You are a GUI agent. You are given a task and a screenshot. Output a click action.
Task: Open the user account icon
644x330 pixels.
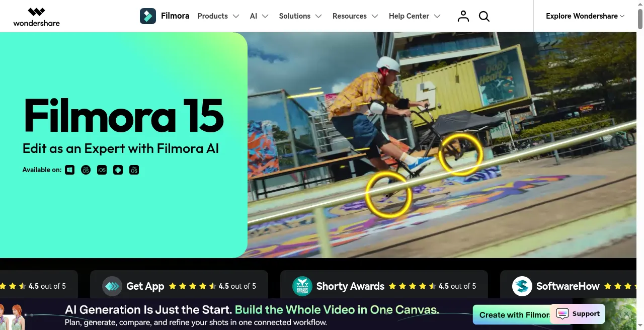(x=463, y=16)
